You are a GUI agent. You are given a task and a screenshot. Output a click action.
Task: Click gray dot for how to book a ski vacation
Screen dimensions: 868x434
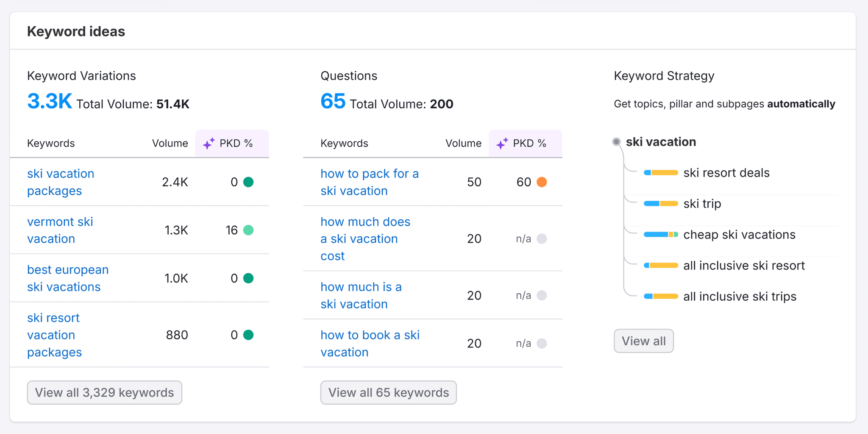(542, 343)
